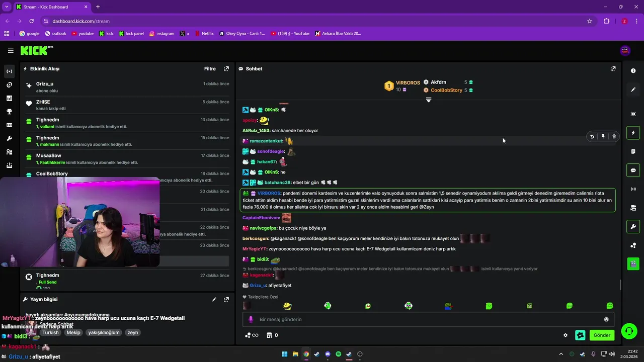Click the Mekip tag in stream info
The width and height of the screenshot is (644, 362).
pyautogui.click(x=73, y=333)
